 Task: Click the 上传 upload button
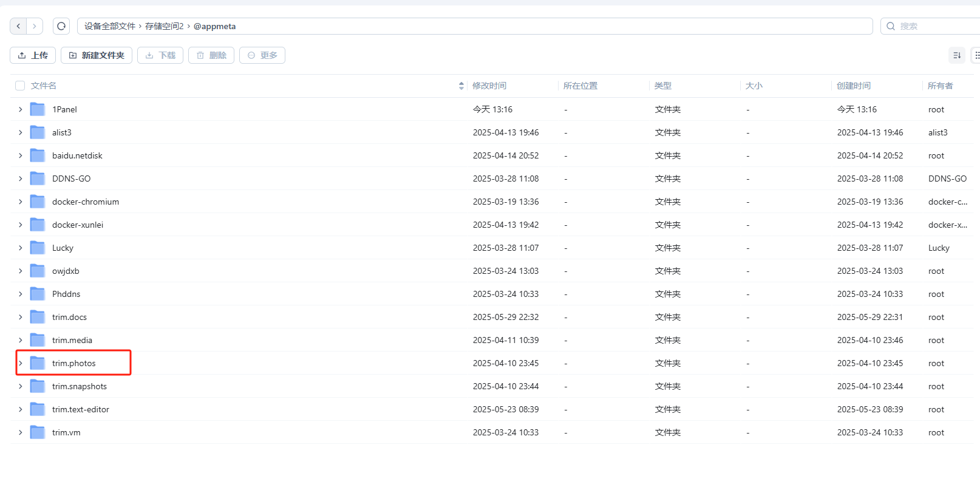pos(33,55)
